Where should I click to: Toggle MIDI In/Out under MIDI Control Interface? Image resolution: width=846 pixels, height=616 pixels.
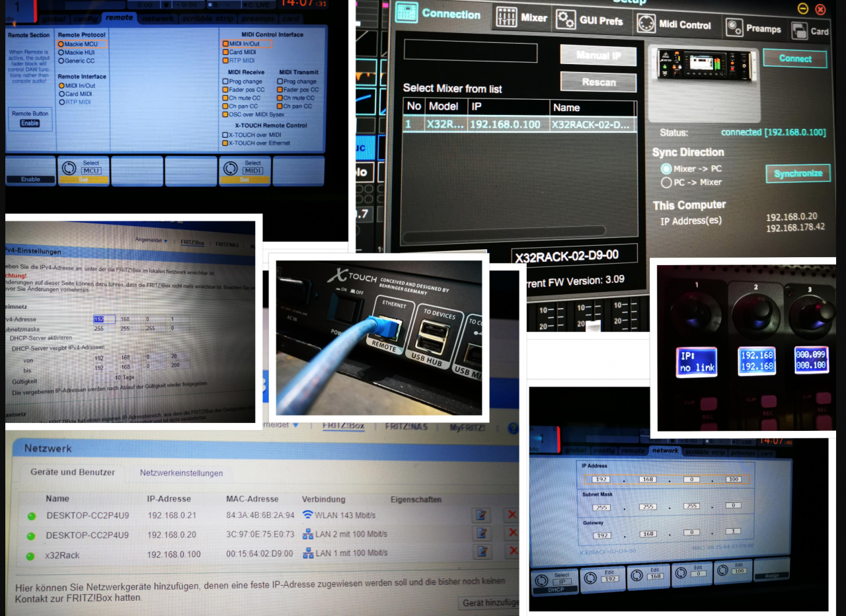point(225,44)
